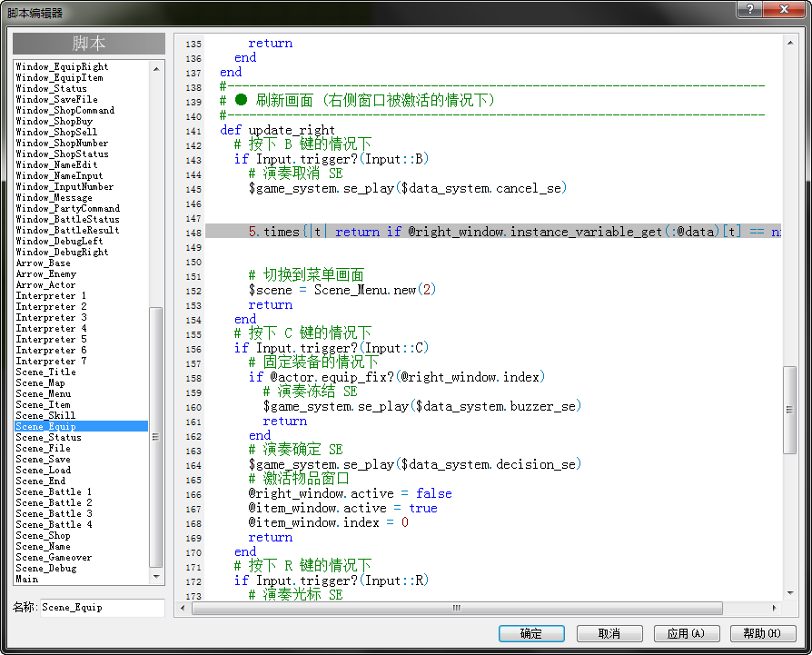
Task: Click script list scroll-up arrow
Action: tap(156, 68)
